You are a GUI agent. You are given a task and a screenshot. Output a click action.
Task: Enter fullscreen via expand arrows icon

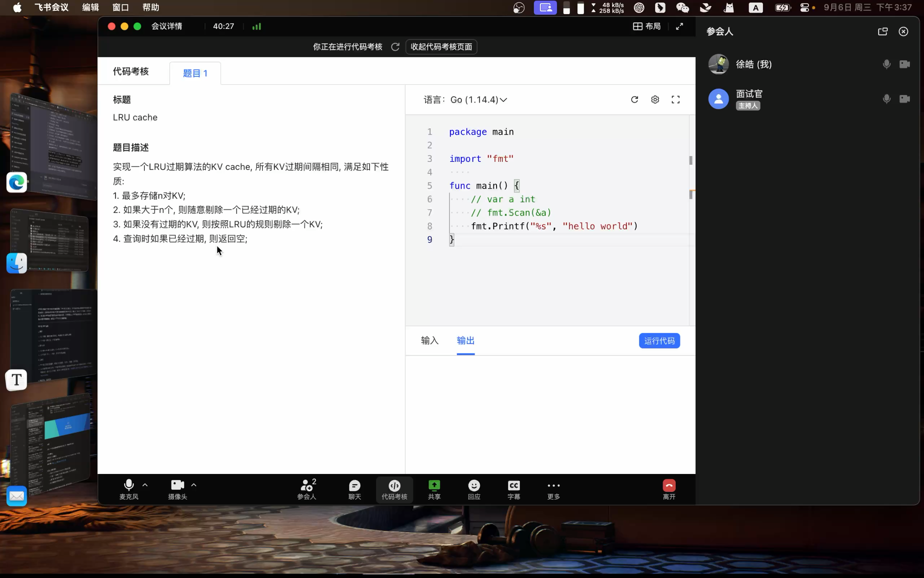[x=680, y=26]
